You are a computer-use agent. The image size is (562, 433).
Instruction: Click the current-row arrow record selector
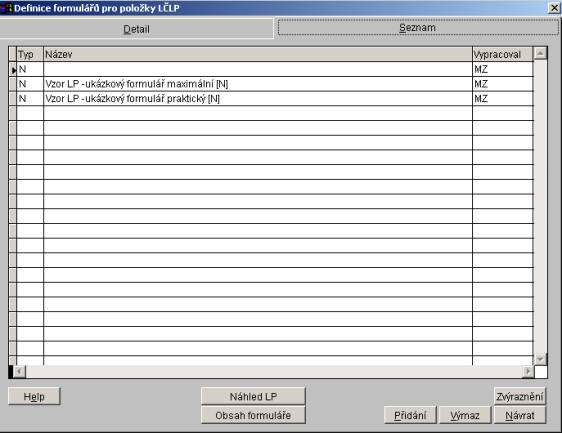point(13,70)
